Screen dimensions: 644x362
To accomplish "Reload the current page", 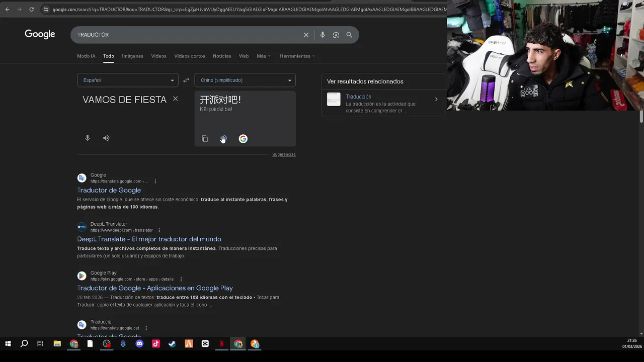I will (31, 9).
